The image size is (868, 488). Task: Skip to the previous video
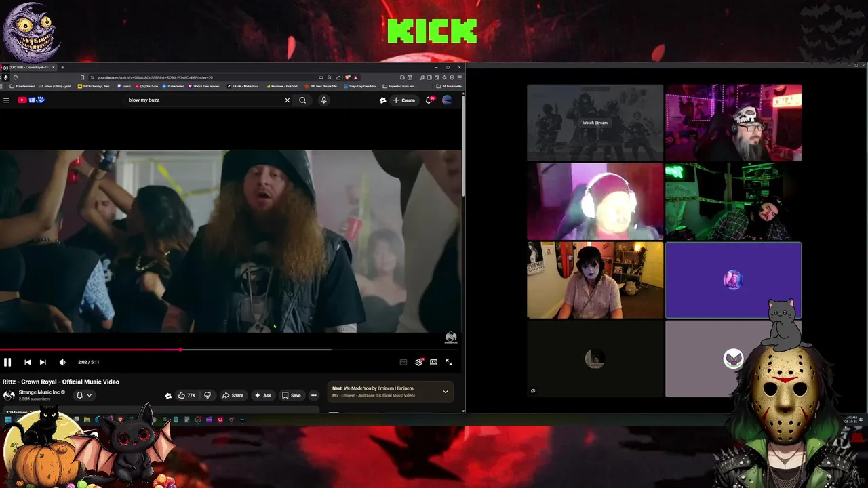(x=27, y=363)
